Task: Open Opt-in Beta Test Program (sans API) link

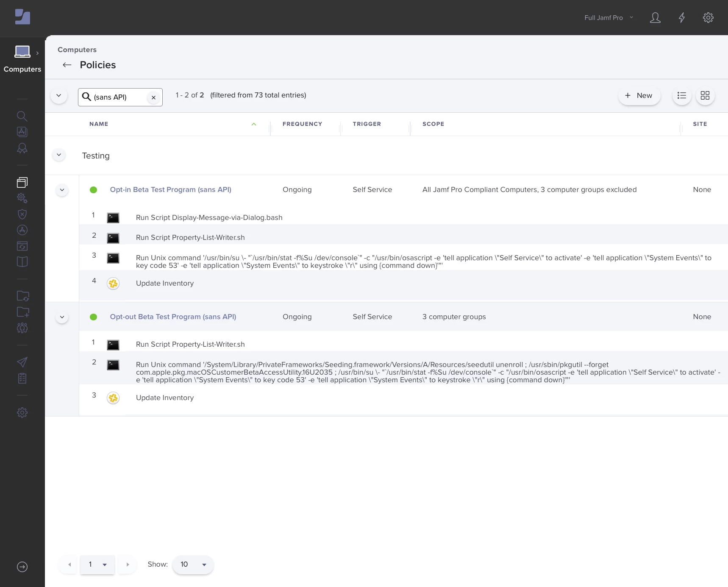Action: click(x=170, y=190)
